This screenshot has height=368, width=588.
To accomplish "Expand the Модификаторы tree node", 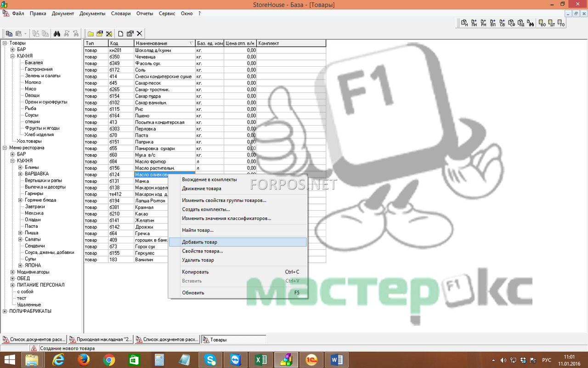I will (x=12, y=272).
